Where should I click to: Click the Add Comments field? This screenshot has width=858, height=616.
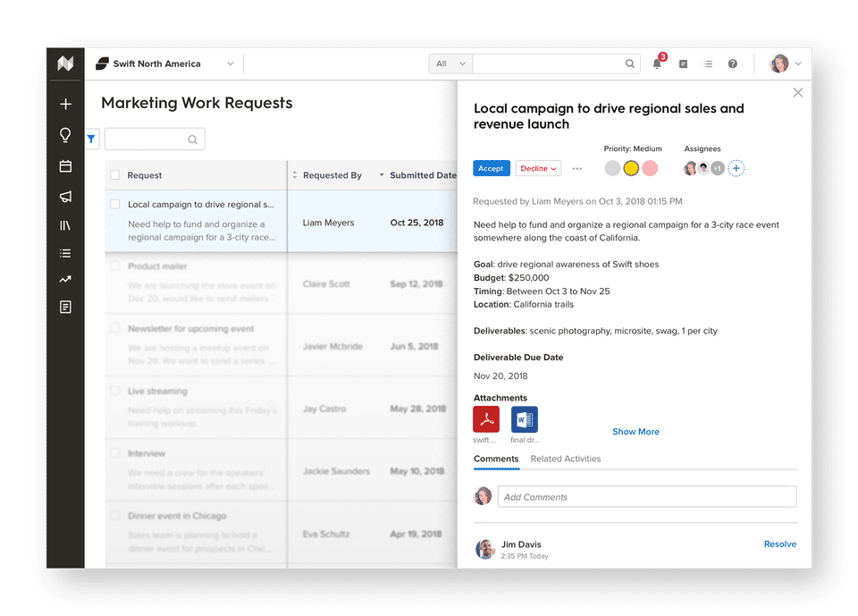[647, 496]
